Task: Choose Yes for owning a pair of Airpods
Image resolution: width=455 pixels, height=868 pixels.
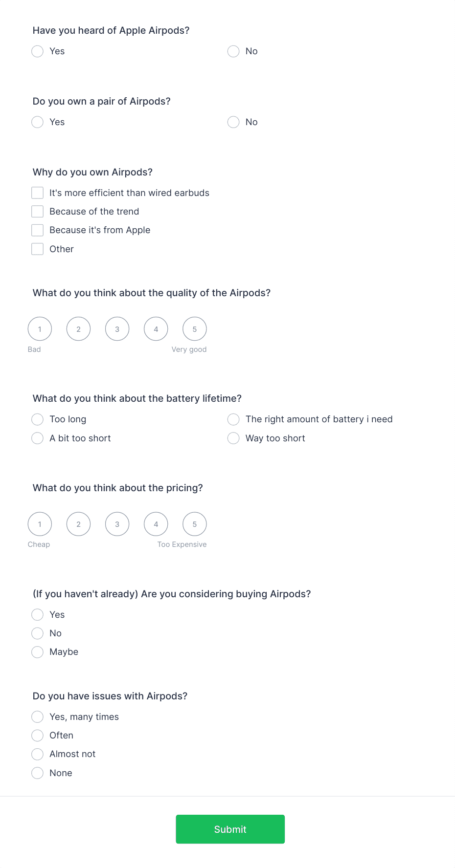Action: [37, 122]
